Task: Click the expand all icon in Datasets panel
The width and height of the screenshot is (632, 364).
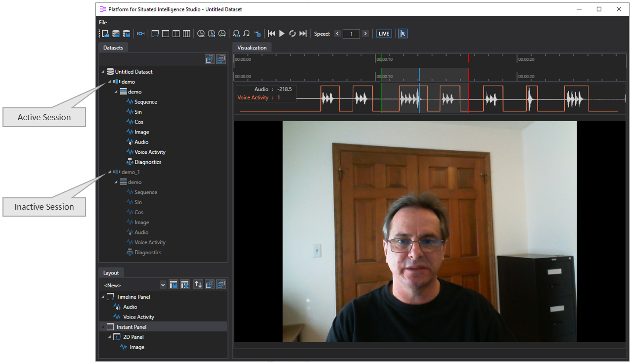Action: pos(210,59)
